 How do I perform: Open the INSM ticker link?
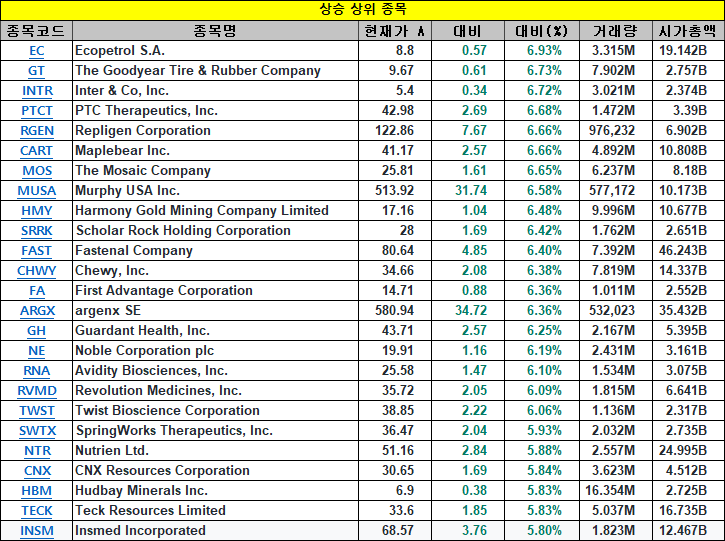tap(37, 531)
